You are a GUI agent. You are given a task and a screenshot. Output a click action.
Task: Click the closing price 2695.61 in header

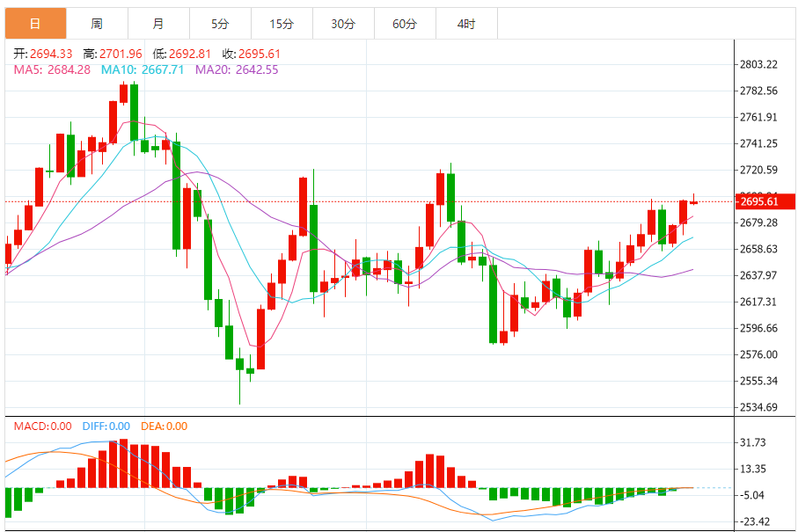[x=259, y=54]
